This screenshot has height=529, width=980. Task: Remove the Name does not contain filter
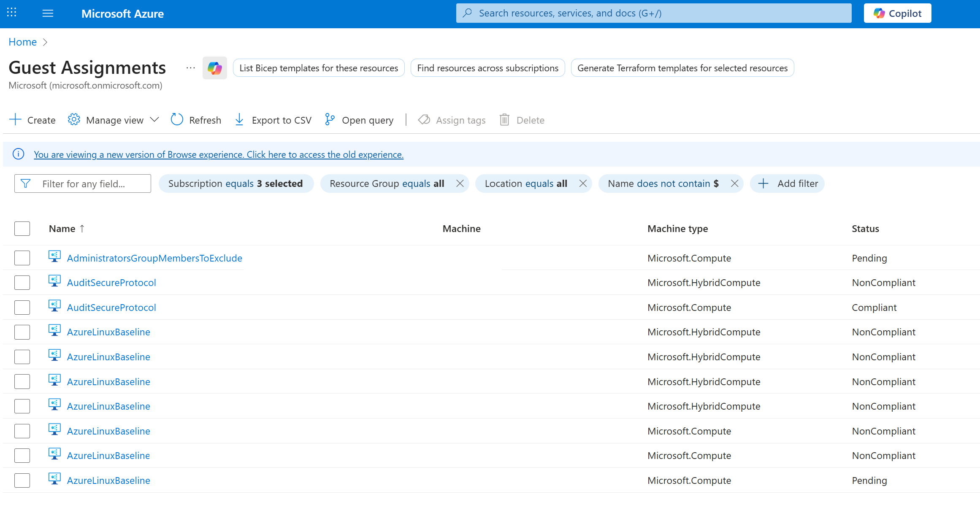click(734, 184)
